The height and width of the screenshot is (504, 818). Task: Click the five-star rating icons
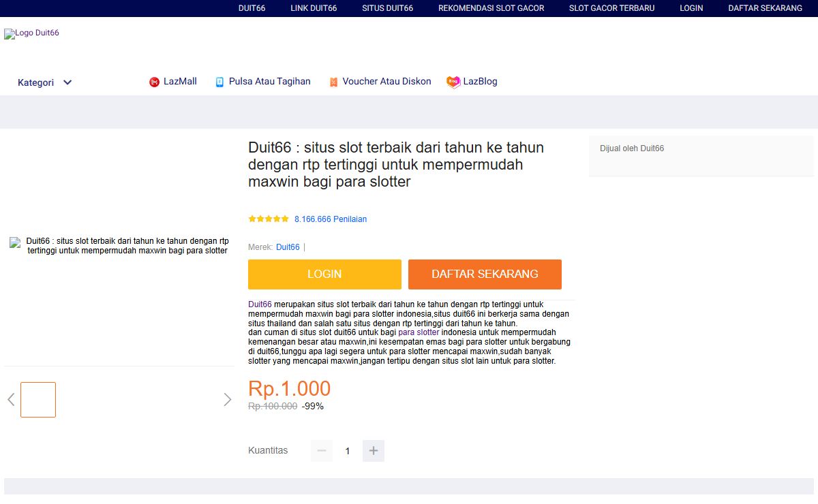coord(269,219)
